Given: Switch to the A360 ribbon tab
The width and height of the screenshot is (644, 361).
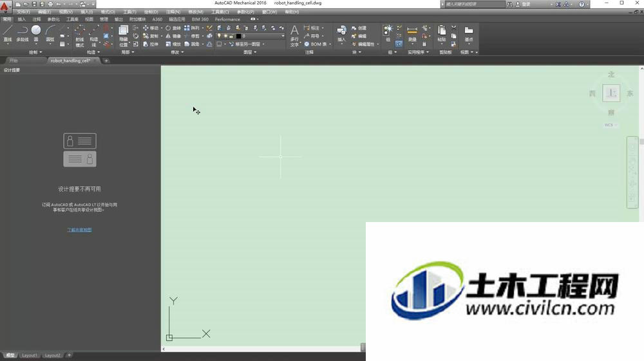Looking at the screenshot, I should [157, 19].
